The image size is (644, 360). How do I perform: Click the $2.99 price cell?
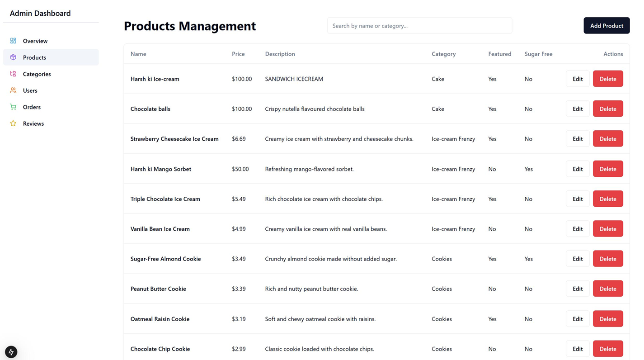pos(239,349)
